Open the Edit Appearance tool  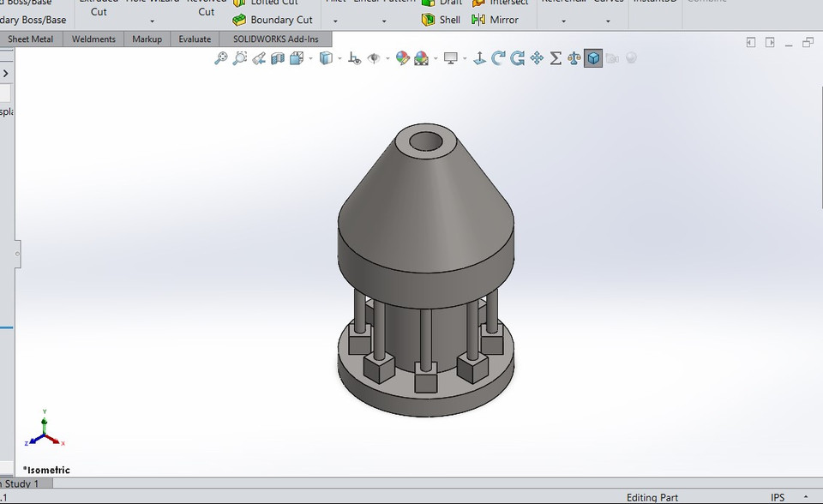coord(402,58)
